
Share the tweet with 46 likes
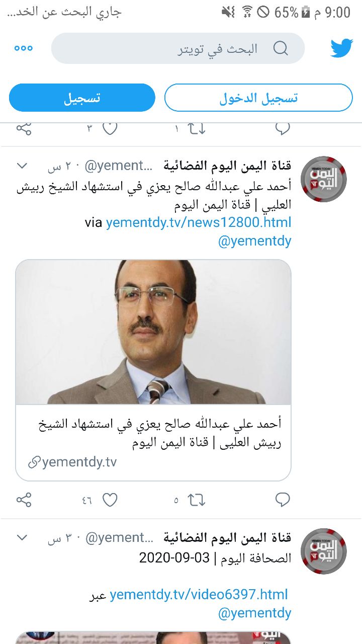[x=24, y=500]
